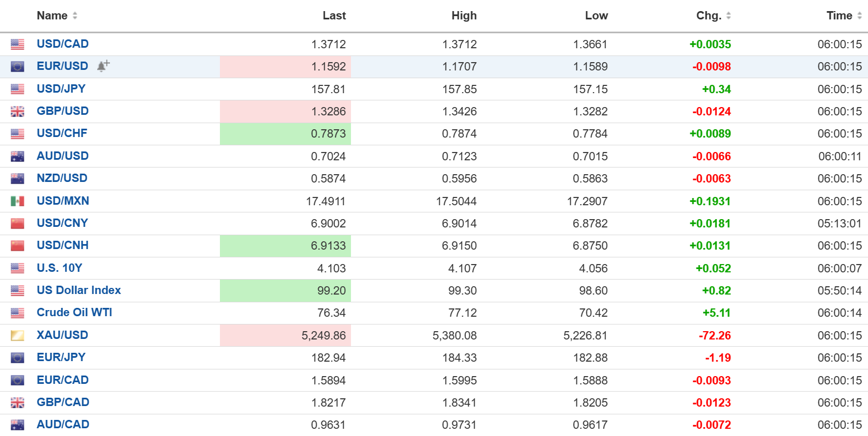Sort the table by Name column arrows
Image resolution: width=868 pixels, height=436 pixels.
point(75,16)
